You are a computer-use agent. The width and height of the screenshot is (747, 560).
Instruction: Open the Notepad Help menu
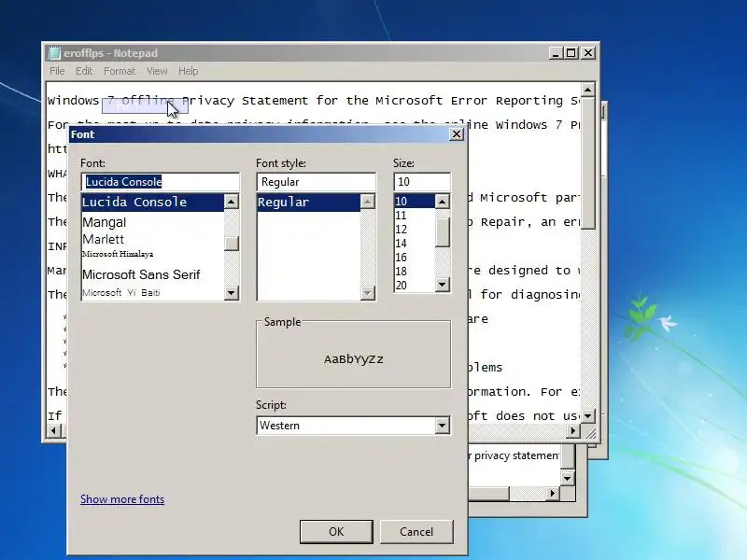(x=189, y=71)
